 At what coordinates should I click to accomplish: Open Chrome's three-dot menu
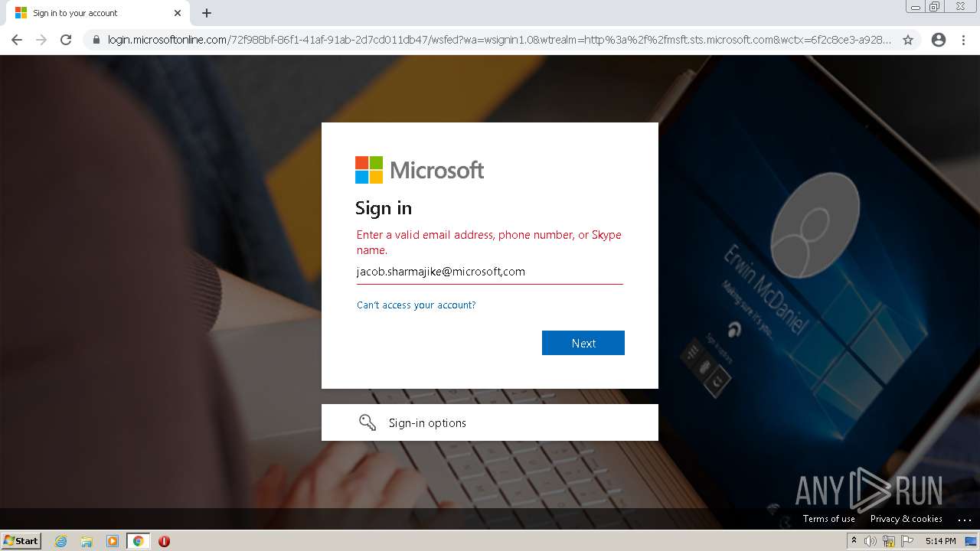coord(963,40)
